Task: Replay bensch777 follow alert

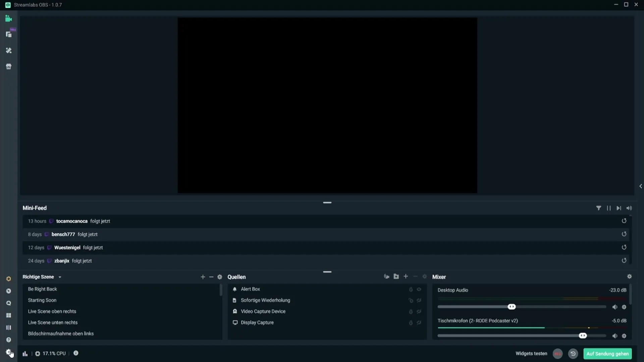Action: point(624,234)
